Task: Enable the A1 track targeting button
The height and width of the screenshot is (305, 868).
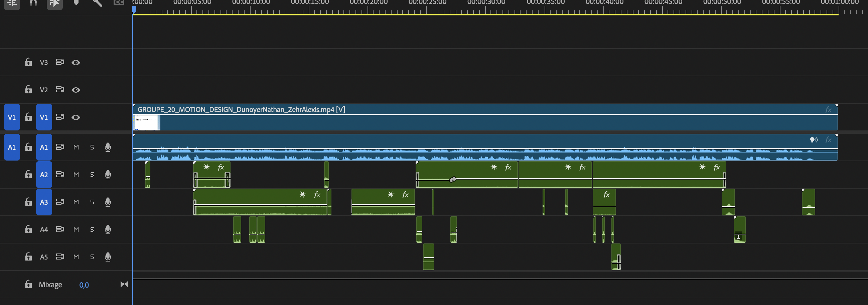Action: [x=44, y=147]
